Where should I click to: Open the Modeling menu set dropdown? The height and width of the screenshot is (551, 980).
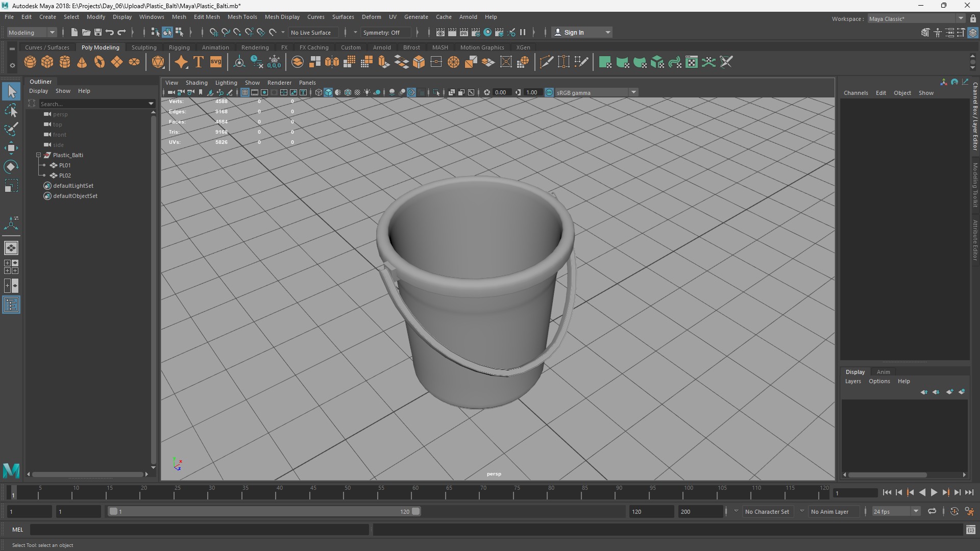[x=32, y=32]
